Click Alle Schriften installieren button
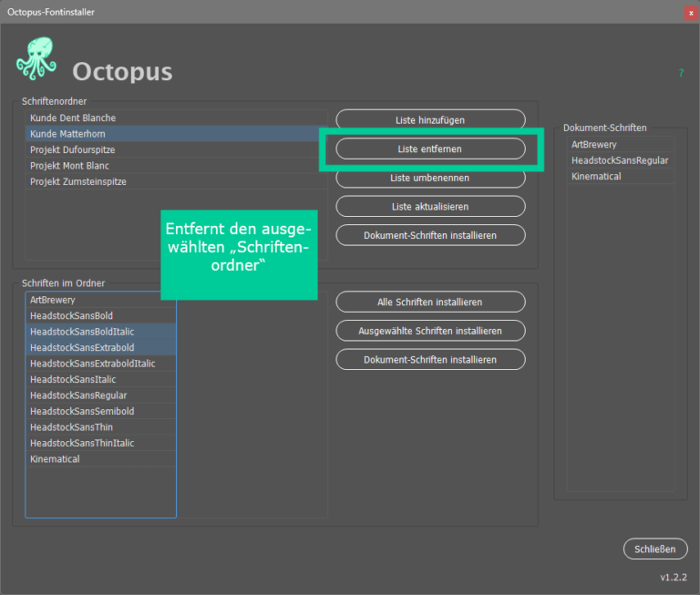 tap(430, 303)
